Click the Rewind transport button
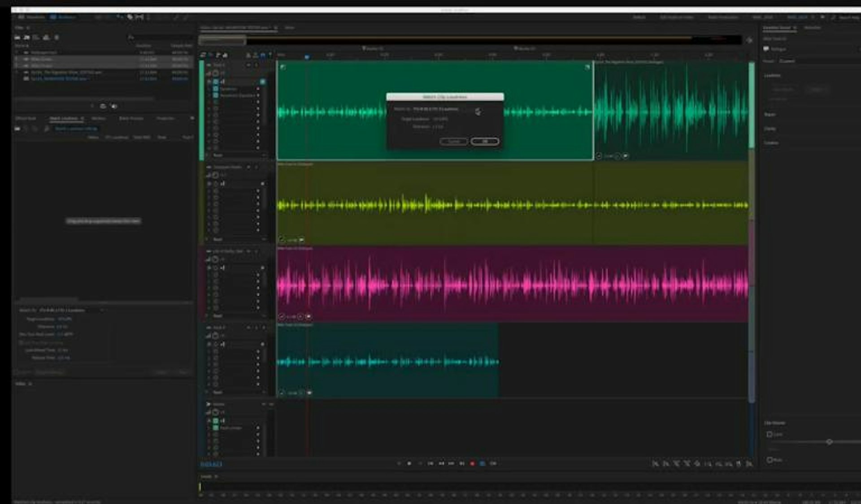861x504 pixels. pos(441,463)
